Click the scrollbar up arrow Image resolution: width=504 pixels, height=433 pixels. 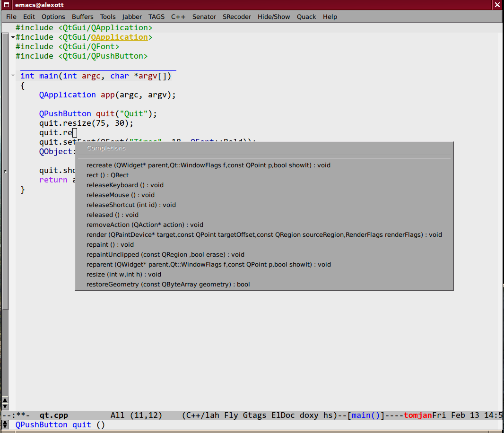tap(5, 400)
